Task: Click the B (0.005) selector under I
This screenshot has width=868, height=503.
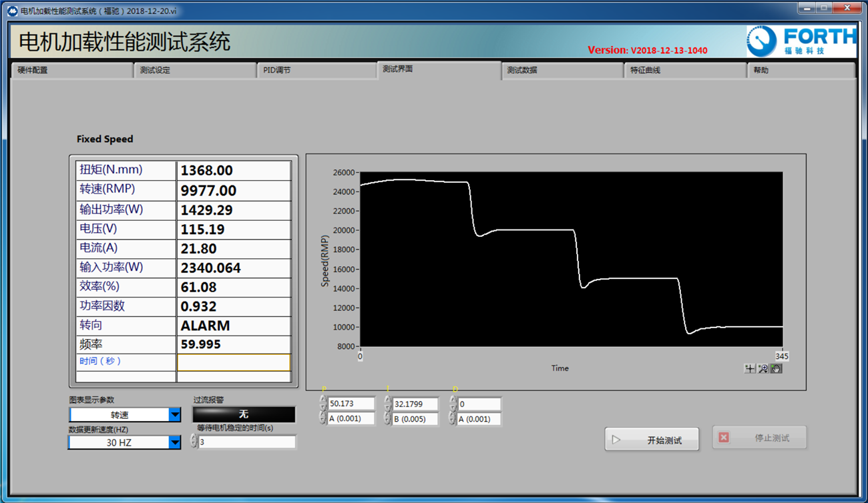Action: tap(415, 419)
